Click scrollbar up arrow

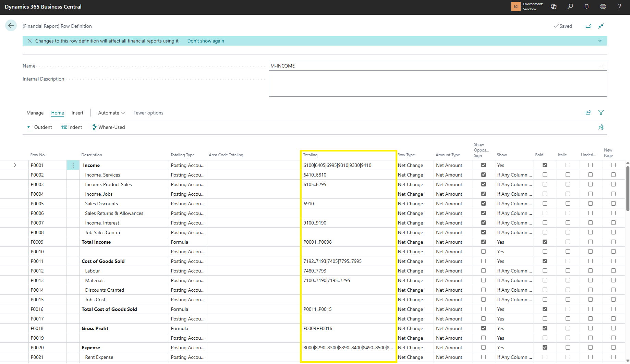pyautogui.click(x=627, y=163)
